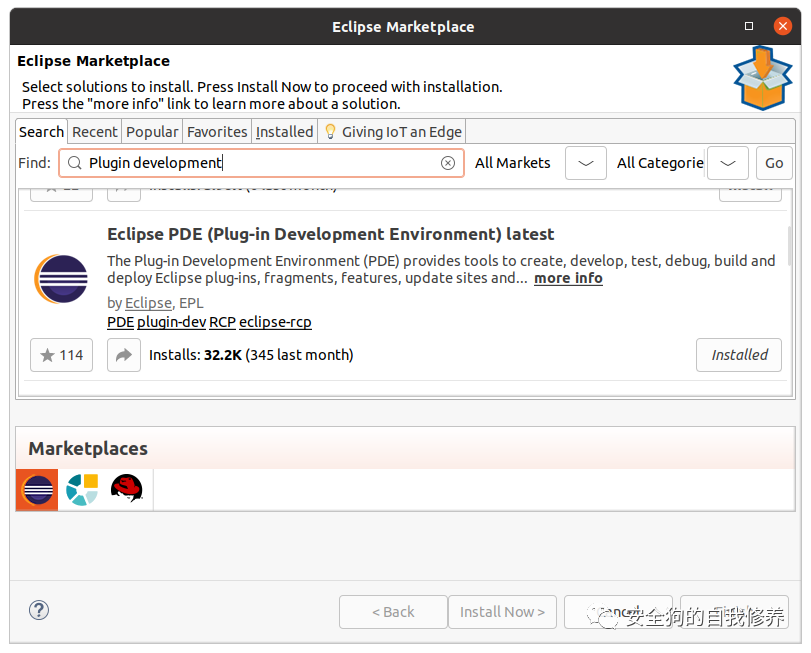Image resolution: width=811 pixels, height=653 pixels.
Task: Switch to the Popular tab
Action: [x=152, y=132]
